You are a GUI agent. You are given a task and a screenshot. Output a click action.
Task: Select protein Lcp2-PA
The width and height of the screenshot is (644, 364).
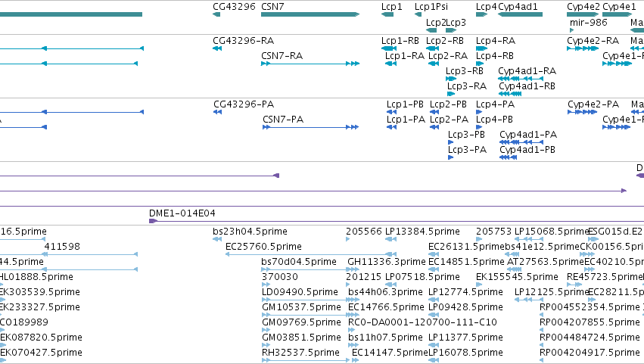(x=449, y=120)
